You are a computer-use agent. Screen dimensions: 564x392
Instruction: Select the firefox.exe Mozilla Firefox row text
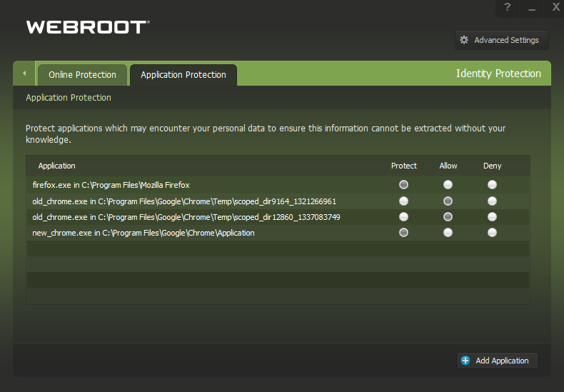[111, 185]
